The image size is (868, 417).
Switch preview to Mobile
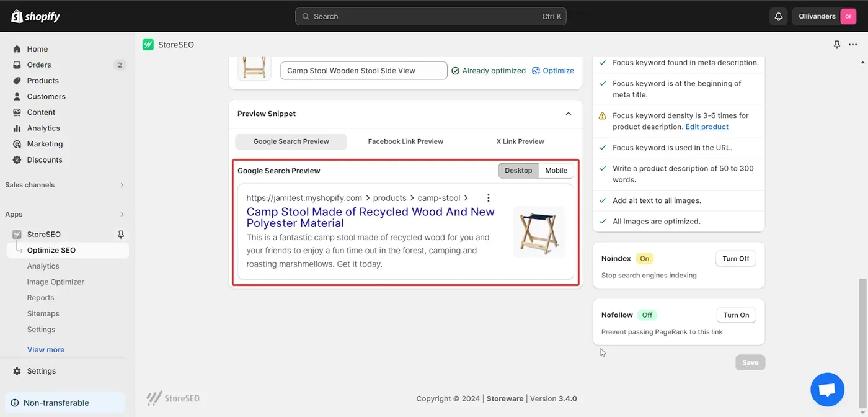point(556,171)
